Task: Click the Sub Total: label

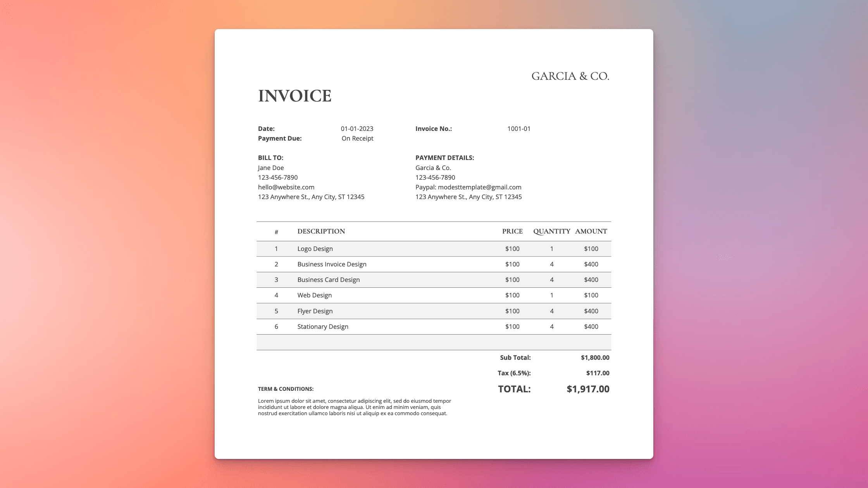Action: click(x=515, y=357)
